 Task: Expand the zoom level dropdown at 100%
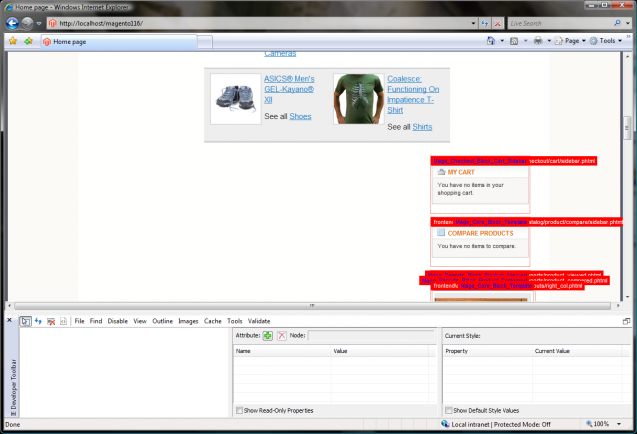point(625,425)
